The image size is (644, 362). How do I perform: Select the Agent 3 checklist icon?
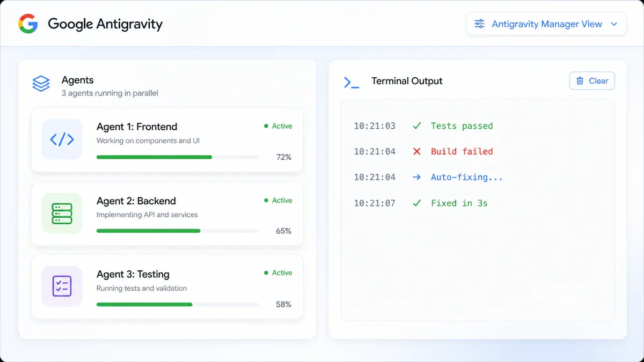point(62,286)
